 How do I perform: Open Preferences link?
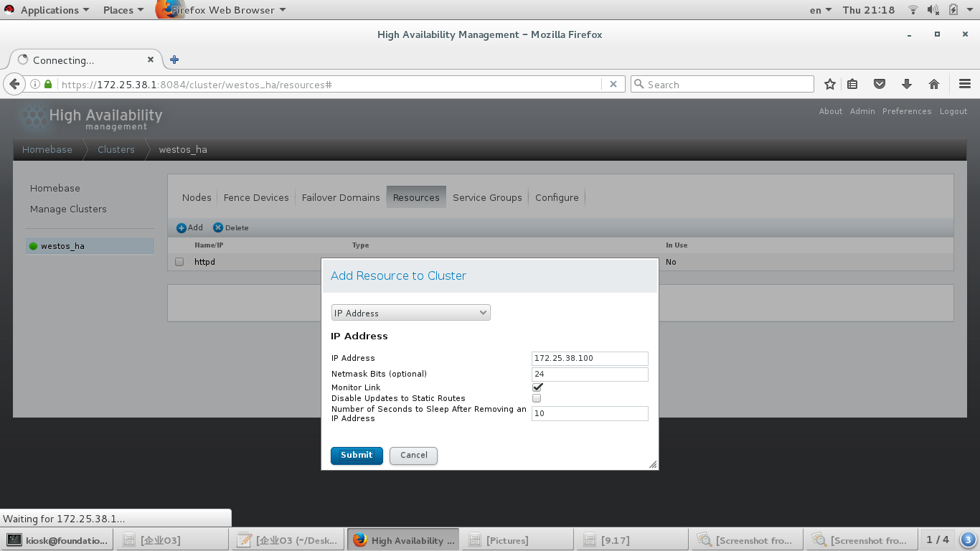tap(907, 111)
